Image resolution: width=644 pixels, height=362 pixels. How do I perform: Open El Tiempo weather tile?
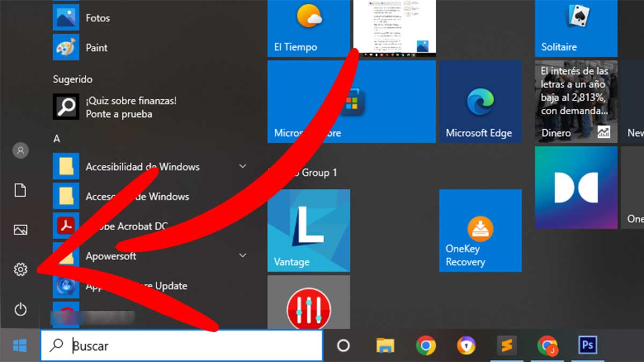[x=309, y=28]
